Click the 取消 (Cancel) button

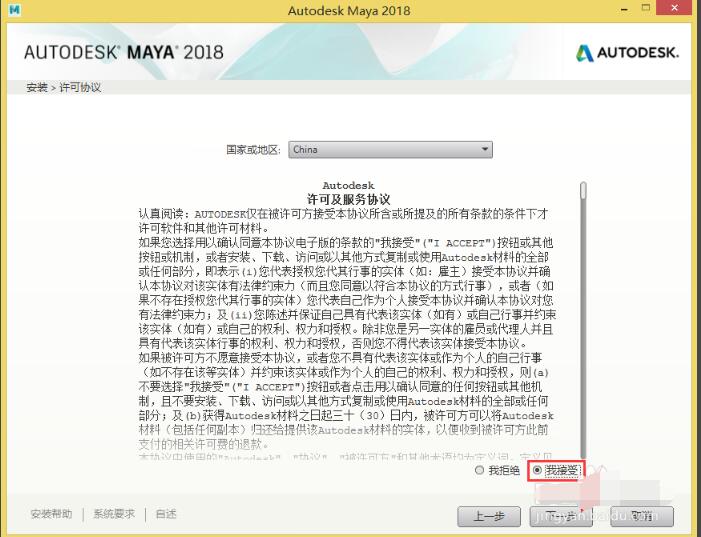[x=642, y=516]
